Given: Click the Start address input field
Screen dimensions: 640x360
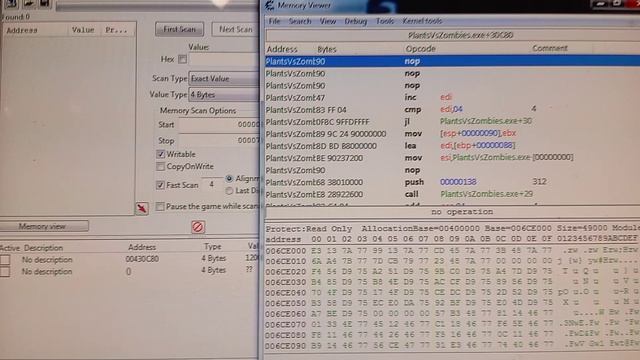Looking at the screenshot, I should [219, 124].
